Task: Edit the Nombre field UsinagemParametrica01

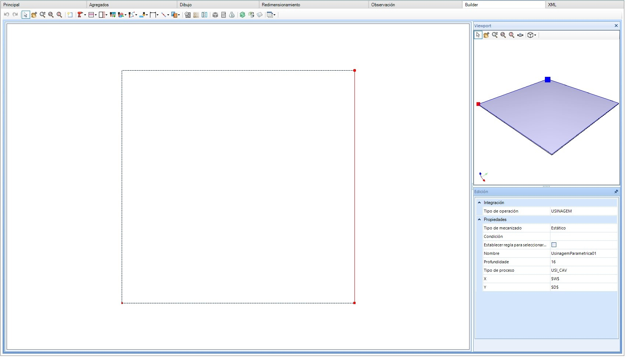Action: pyautogui.click(x=584, y=253)
